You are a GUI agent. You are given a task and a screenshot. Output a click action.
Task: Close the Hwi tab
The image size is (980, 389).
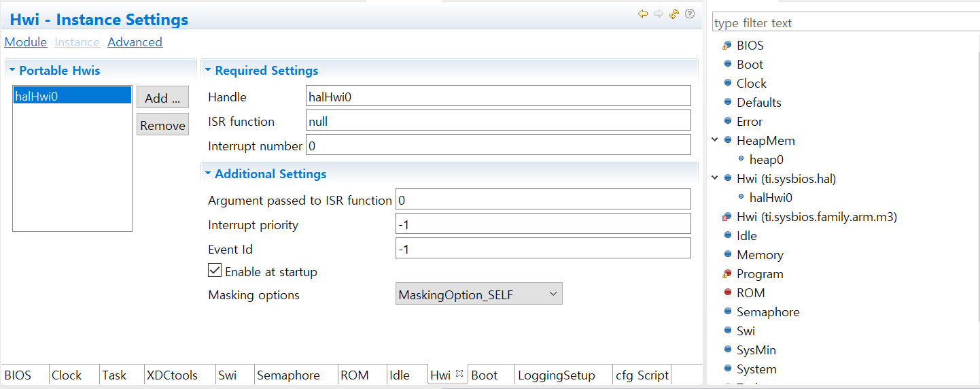[459, 373]
